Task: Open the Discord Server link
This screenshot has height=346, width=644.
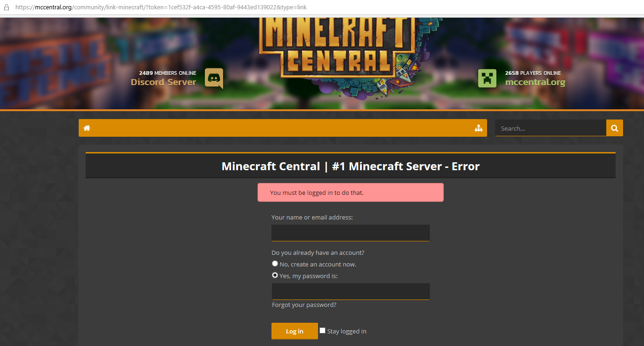Action: coord(163,82)
